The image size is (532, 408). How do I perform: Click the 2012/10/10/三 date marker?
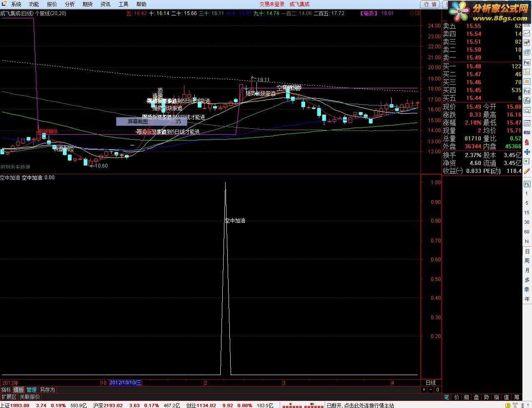125,383
